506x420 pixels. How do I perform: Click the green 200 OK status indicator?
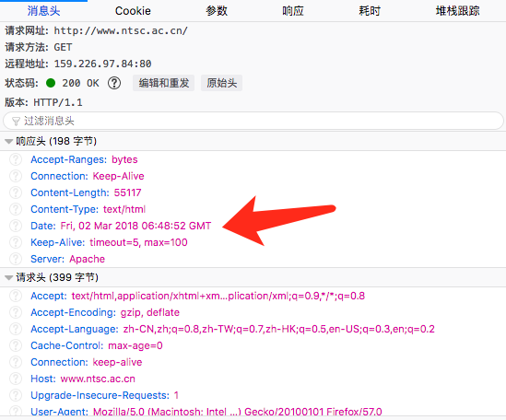[51, 83]
